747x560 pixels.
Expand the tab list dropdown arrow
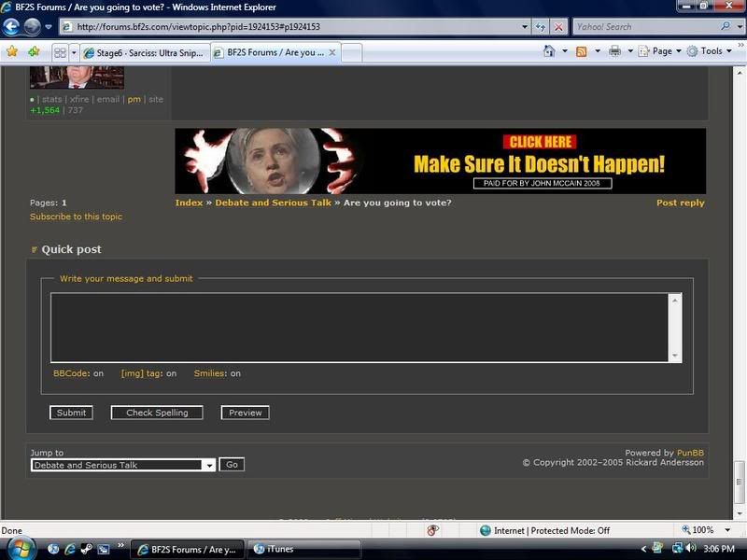tap(74, 52)
